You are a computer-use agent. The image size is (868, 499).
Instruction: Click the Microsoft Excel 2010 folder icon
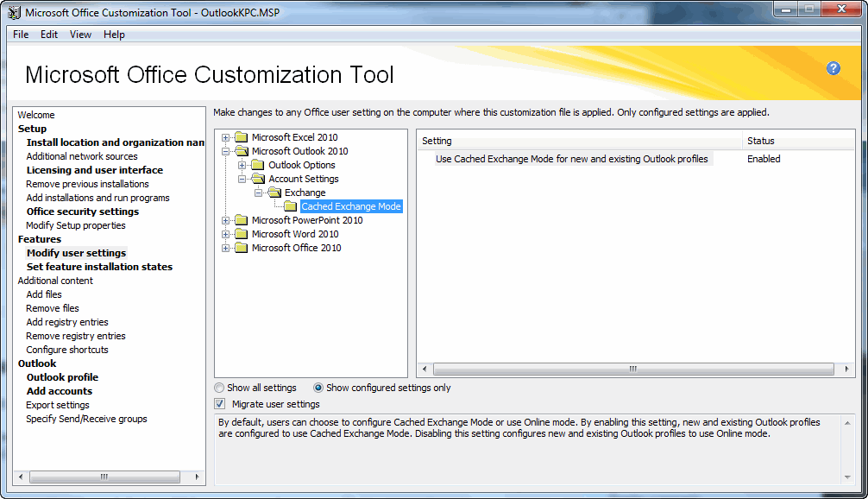click(242, 136)
